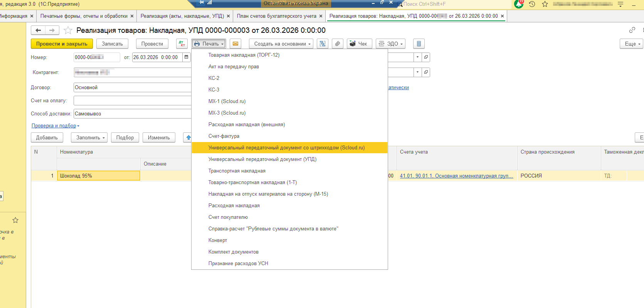
Task: Open the open-form icon on Контрагент row
Action: pos(426,72)
